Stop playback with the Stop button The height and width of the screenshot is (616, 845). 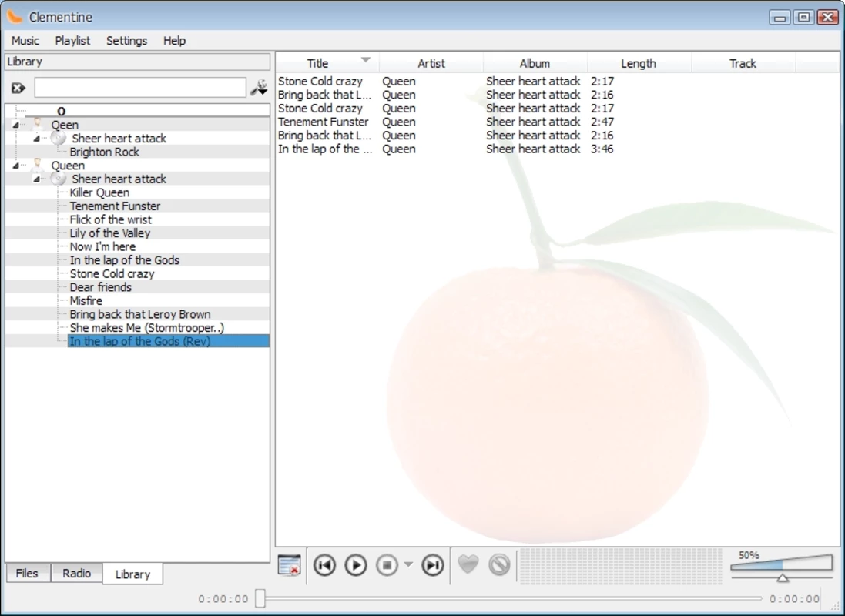pos(387,565)
